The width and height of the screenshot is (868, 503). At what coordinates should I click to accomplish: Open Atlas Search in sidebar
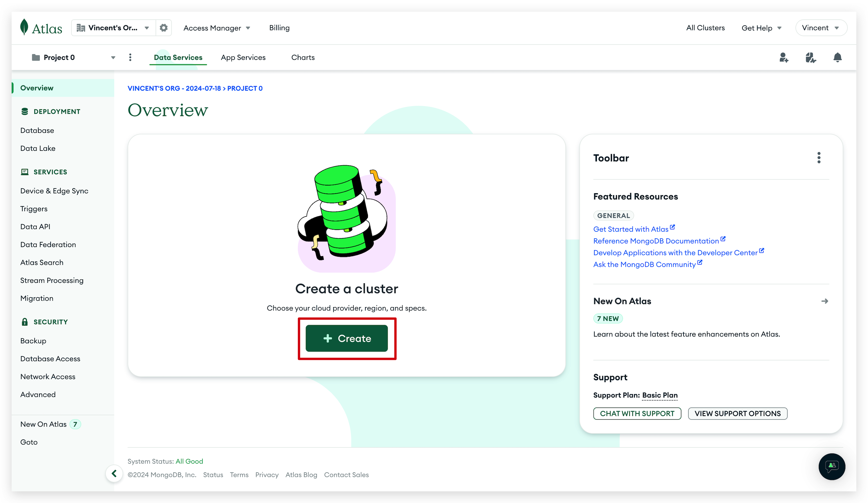point(42,262)
